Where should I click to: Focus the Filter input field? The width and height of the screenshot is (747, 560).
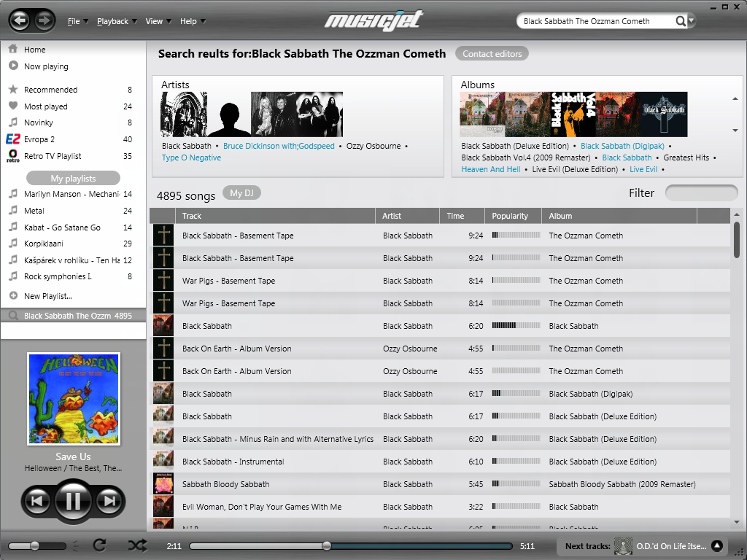(x=701, y=192)
